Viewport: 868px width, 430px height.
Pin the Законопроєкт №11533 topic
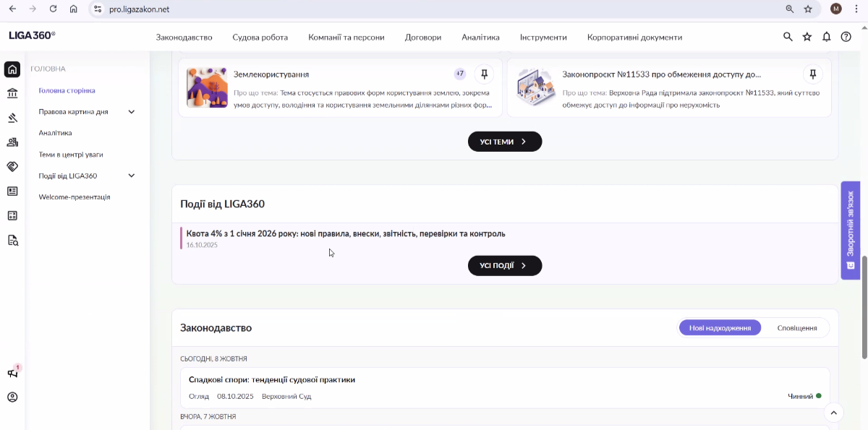pyautogui.click(x=813, y=74)
